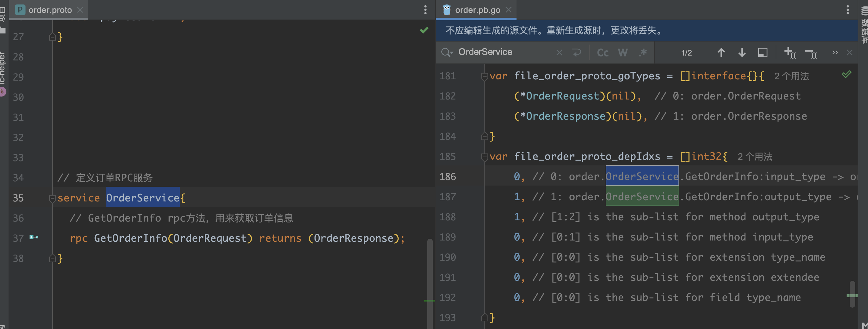Click the right editor scrollbar thumb
The width and height of the screenshot is (868, 329).
[852, 294]
